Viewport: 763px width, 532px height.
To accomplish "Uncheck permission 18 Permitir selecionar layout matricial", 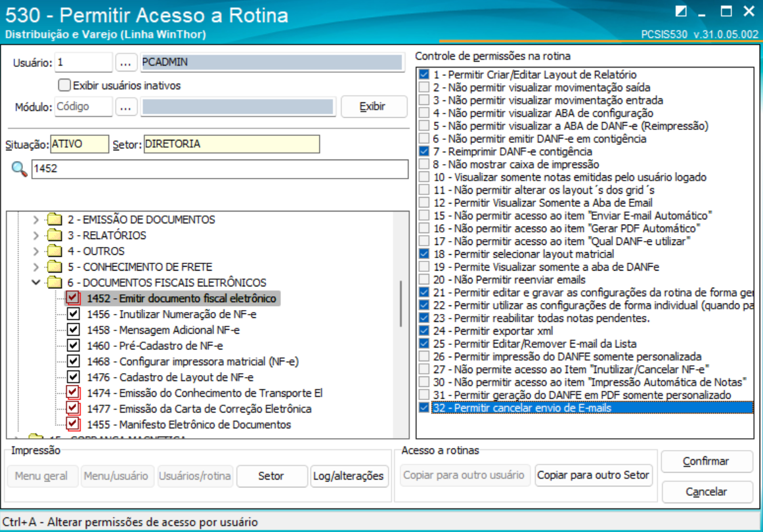I will click(x=424, y=254).
